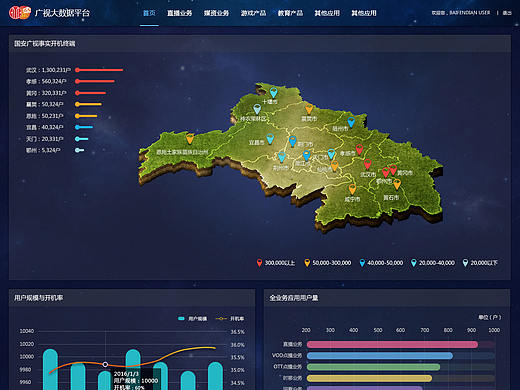520x390 pixels.
Task: Select the pale pin at 神农架林区
Action: click(257, 109)
